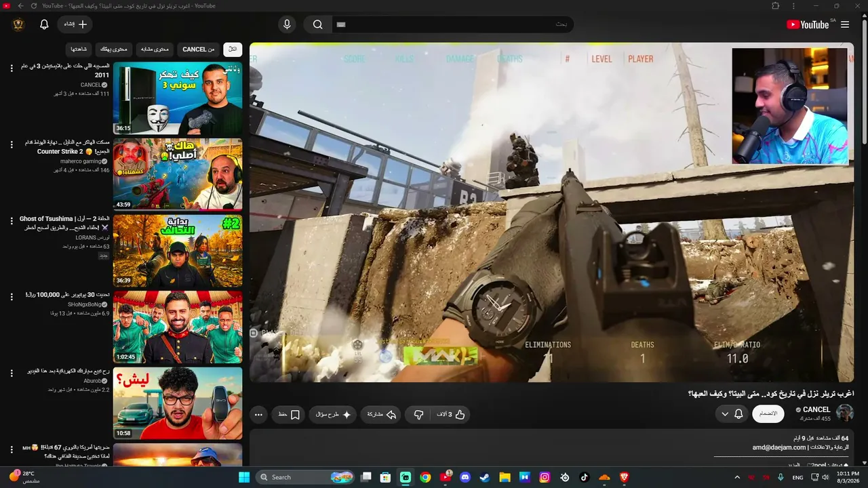The height and width of the screenshot is (488, 868).
Task: Select the شاهدتها filter chip
Action: click(79, 49)
